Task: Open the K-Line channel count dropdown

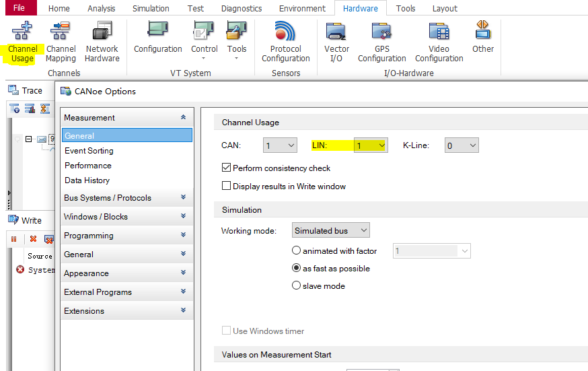Action: [x=462, y=145]
